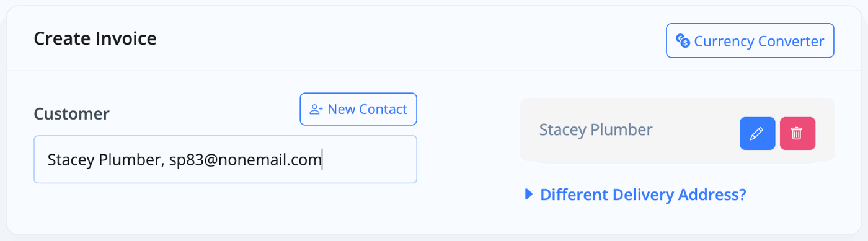This screenshot has width=868, height=241.
Task: Expand the Different Delivery Address triangle
Action: tap(529, 195)
